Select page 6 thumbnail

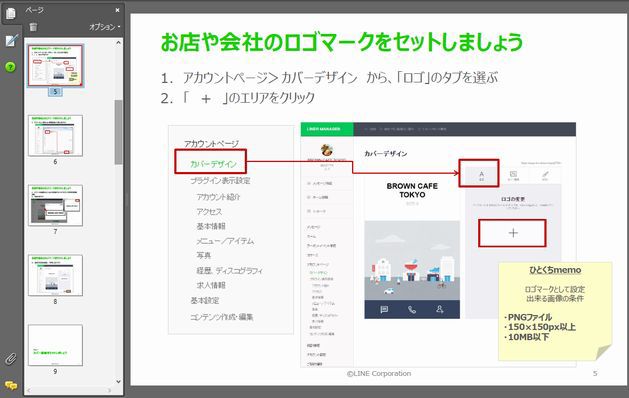click(55, 136)
